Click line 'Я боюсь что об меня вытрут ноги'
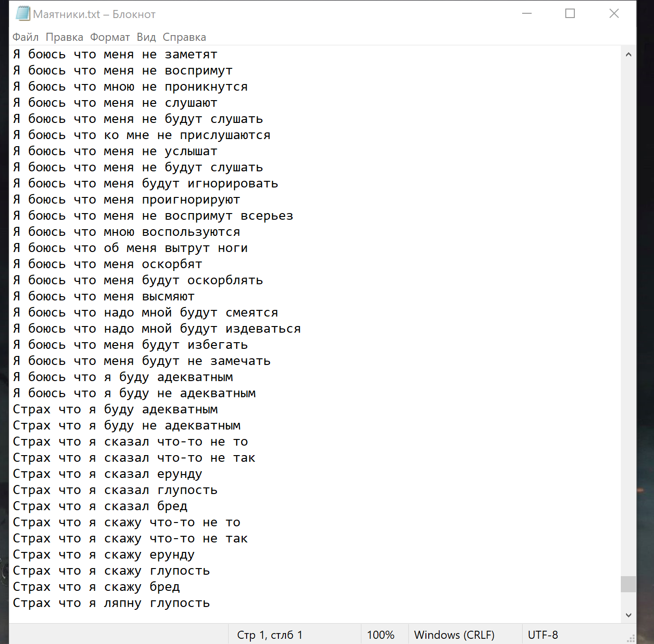 130,248
